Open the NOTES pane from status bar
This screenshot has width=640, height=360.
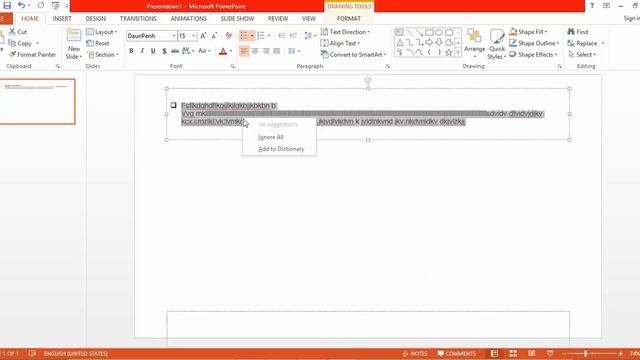pyautogui.click(x=415, y=353)
